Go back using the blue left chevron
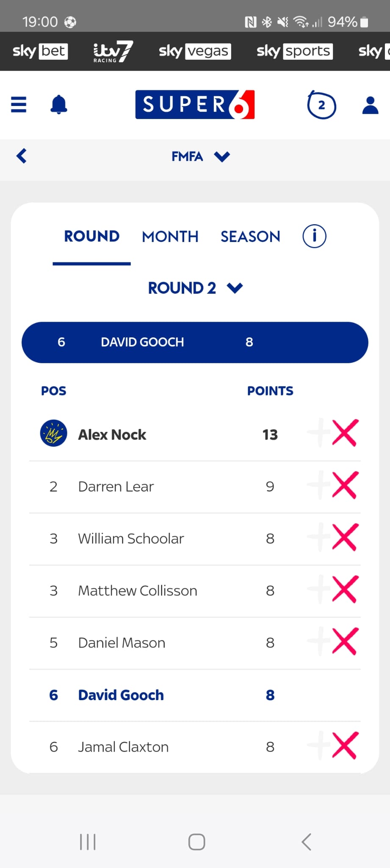This screenshot has width=390, height=868. [22, 156]
